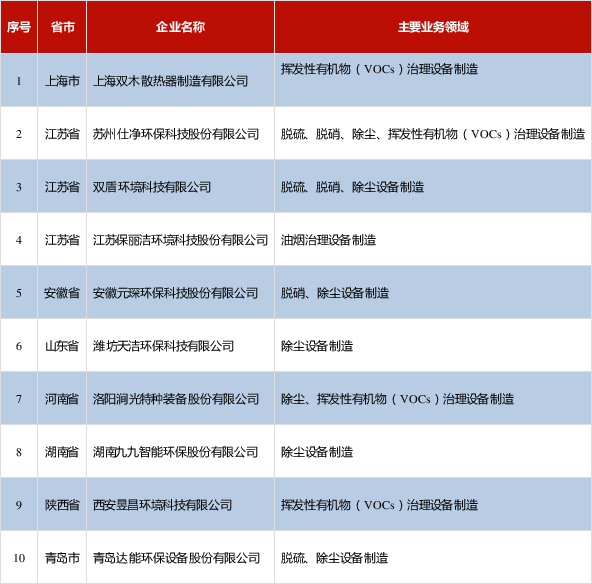Click the 山东省 province cell
The width and height of the screenshot is (592, 584).
[62, 345]
